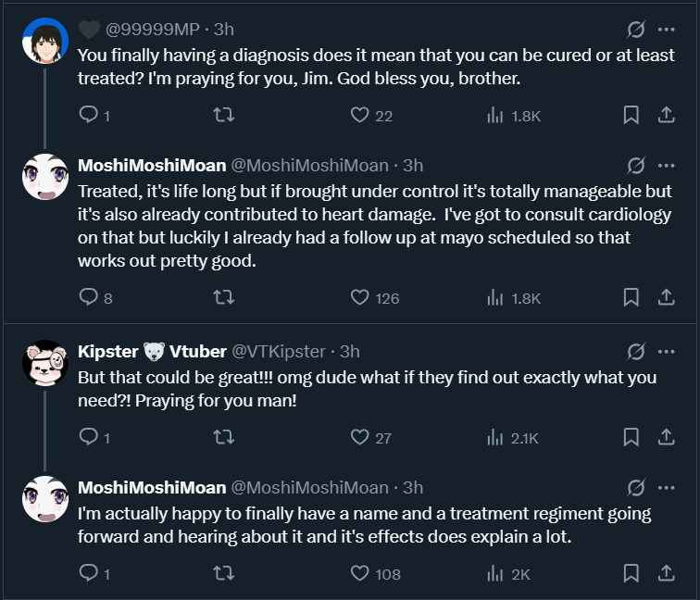Open more options on the last MoshiMoshiMoan tweet
This screenshot has height=600, width=700.
(666, 487)
